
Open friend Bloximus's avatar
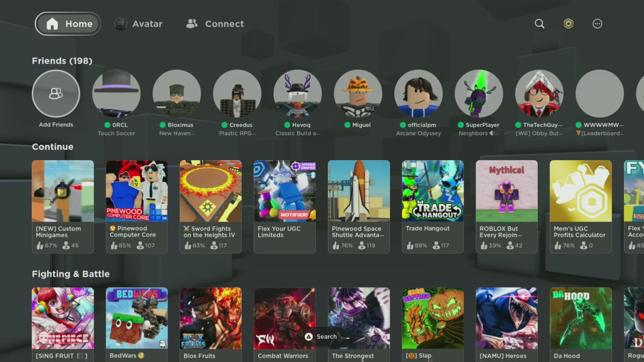pyautogui.click(x=177, y=93)
